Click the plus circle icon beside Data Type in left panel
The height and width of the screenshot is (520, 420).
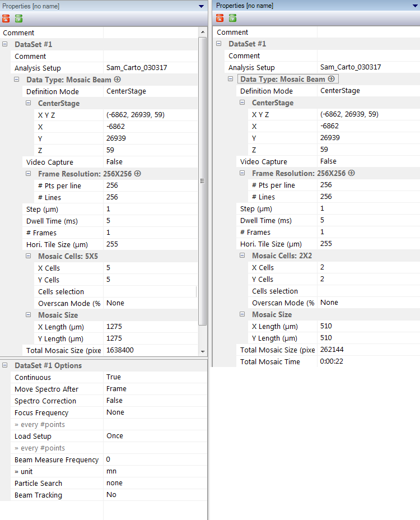(x=118, y=80)
